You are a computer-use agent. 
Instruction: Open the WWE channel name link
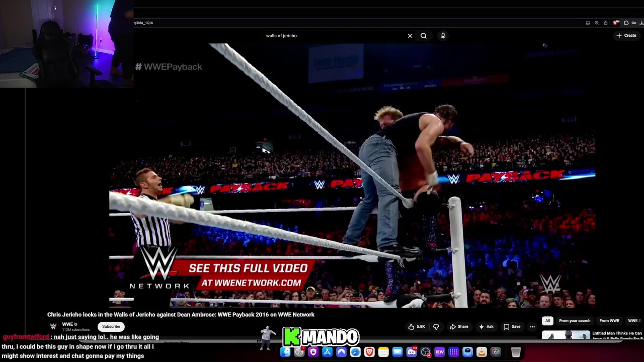tap(67, 324)
